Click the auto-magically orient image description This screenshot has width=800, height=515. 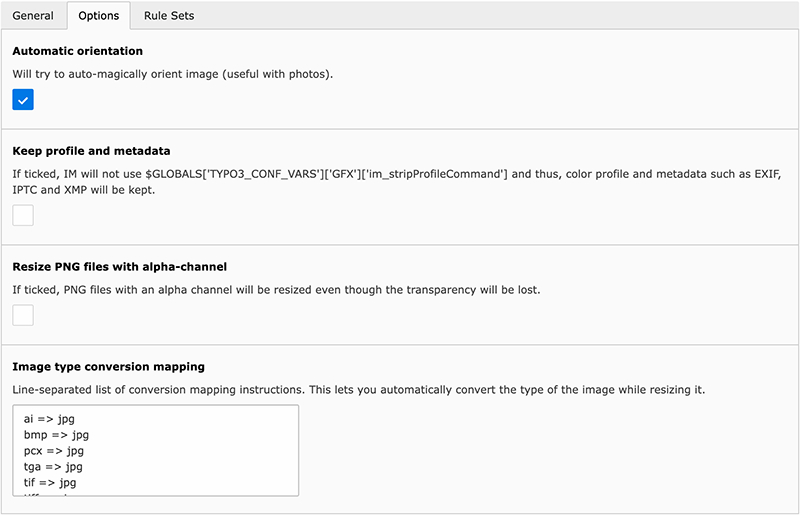tap(186, 73)
